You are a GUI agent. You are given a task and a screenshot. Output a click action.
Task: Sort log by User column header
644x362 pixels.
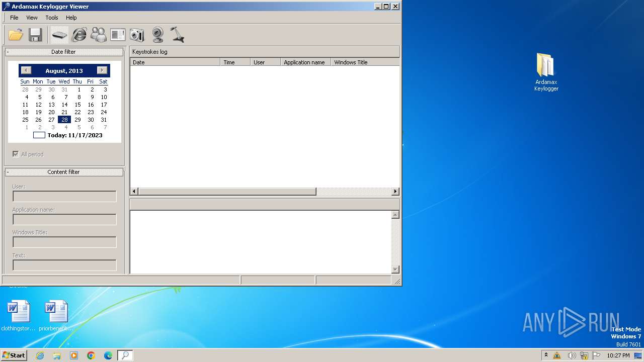[x=266, y=62]
